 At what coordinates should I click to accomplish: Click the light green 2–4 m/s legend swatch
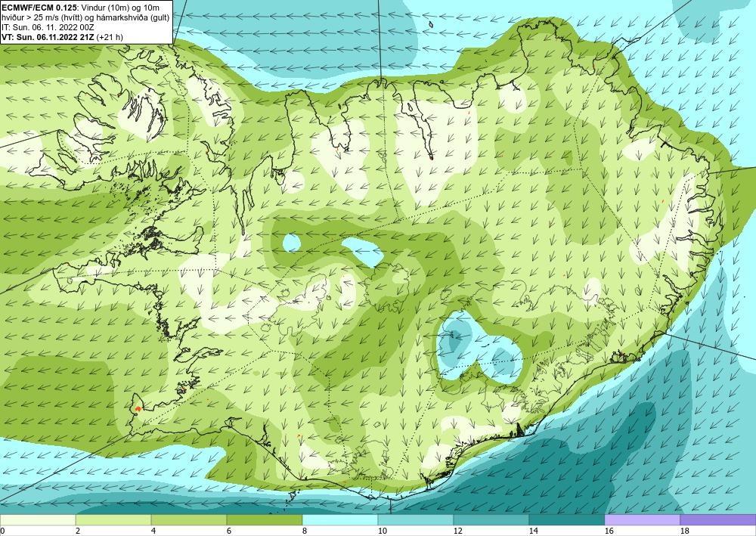[113, 520]
